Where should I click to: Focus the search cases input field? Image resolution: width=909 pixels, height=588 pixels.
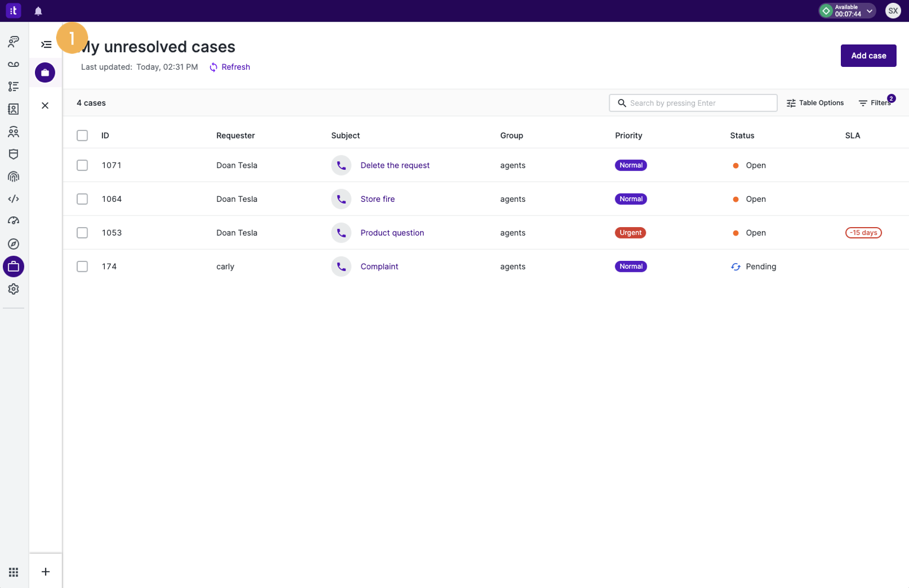click(x=693, y=103)
